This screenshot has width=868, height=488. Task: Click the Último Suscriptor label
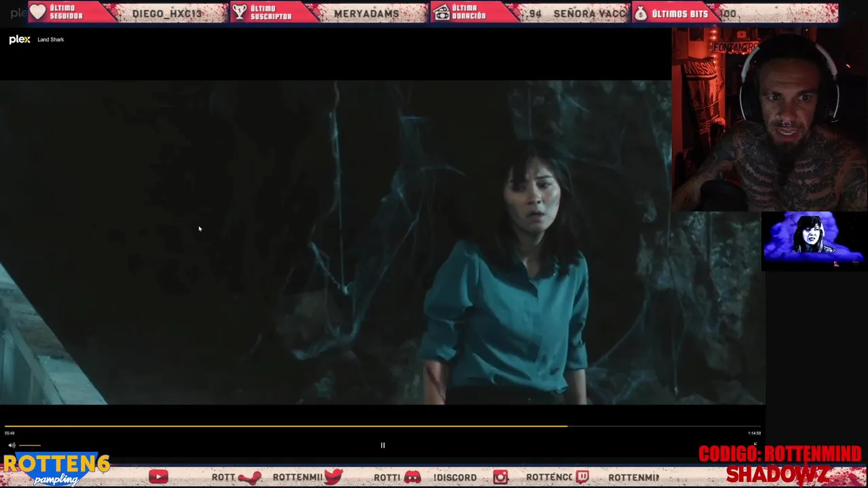point(271,13)
